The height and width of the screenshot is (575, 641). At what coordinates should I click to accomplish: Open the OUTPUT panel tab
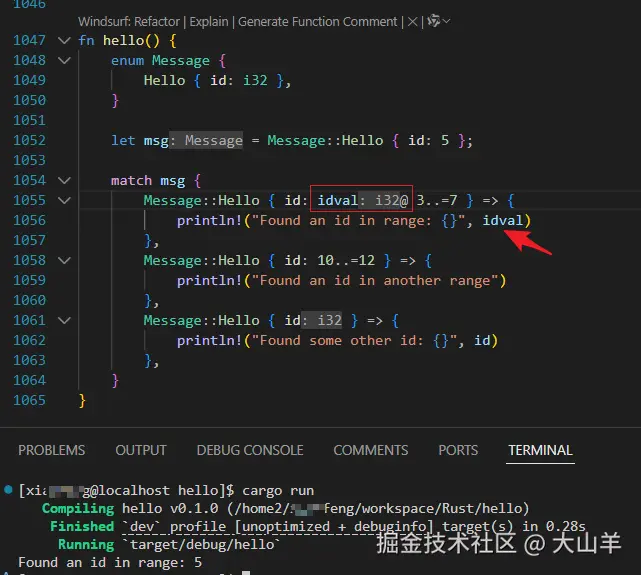(141, 450)
